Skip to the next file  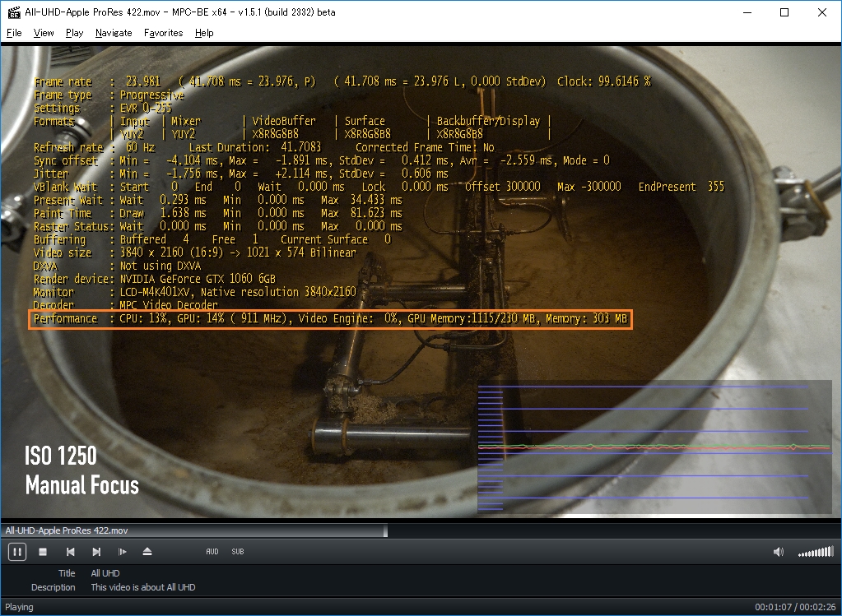coord(96,552)
